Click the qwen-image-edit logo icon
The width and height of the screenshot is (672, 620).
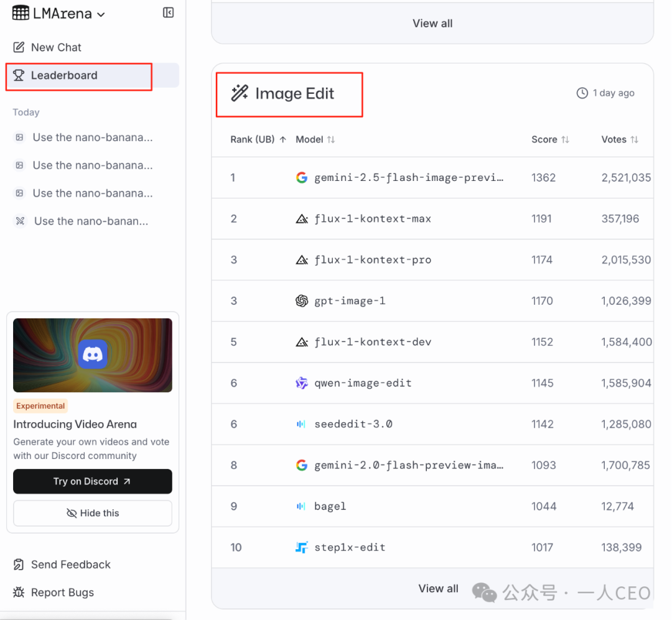(x=302, y=383)
